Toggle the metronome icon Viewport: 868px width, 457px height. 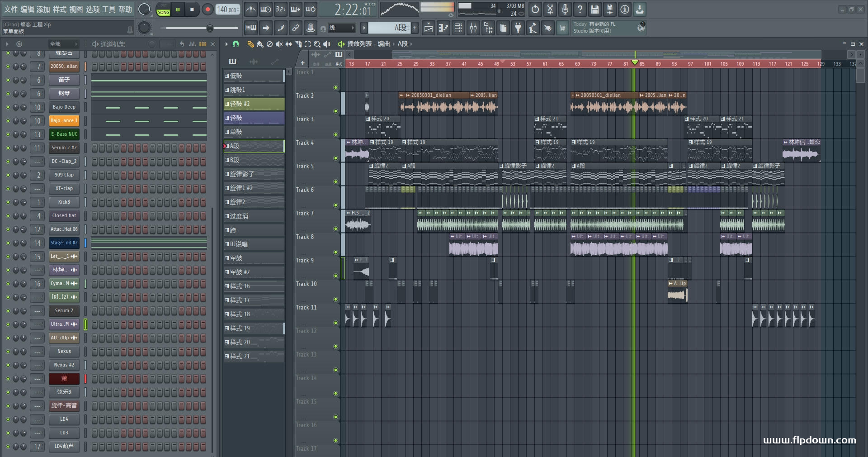point(251,9)
